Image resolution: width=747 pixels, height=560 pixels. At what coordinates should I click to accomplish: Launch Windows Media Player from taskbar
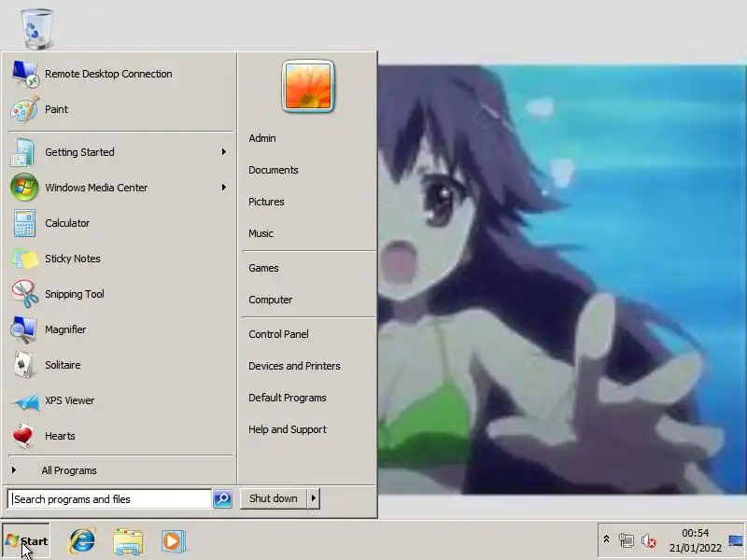tap(173, 541)
